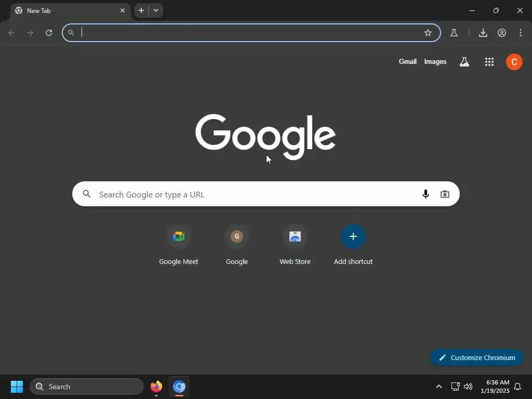Open the network status tray icon
Image resolution: width=532 pixels, height=399 pixels.
pos(455,387)
